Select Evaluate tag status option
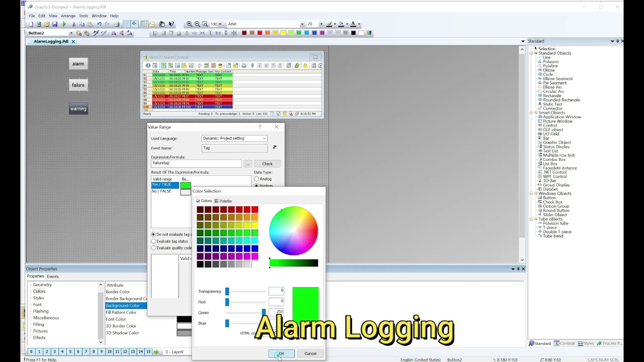644x362 pixels. [153, 241]
